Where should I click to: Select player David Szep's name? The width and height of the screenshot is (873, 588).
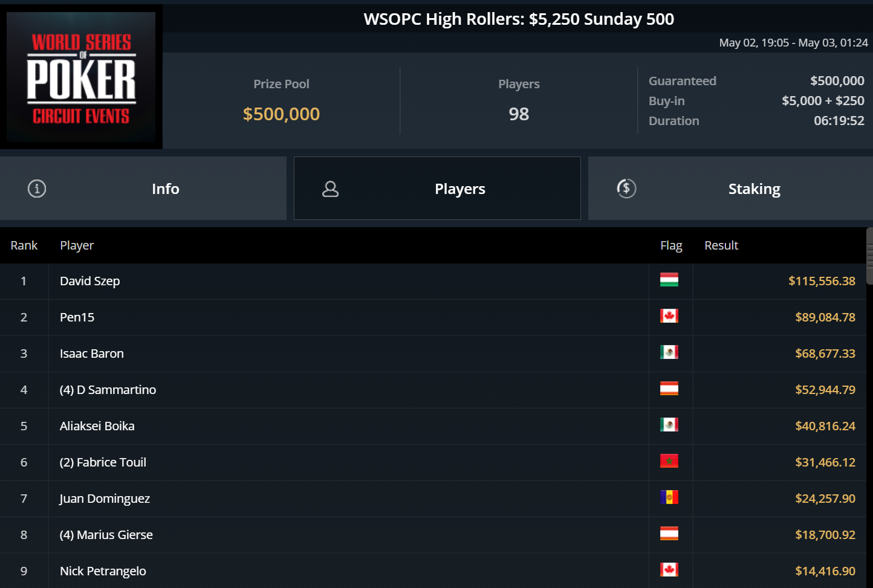tap(90, 281)
